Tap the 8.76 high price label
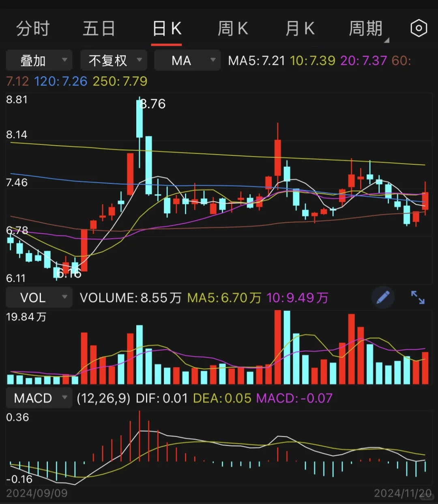438x504 pixels. [x=153, y=104]
